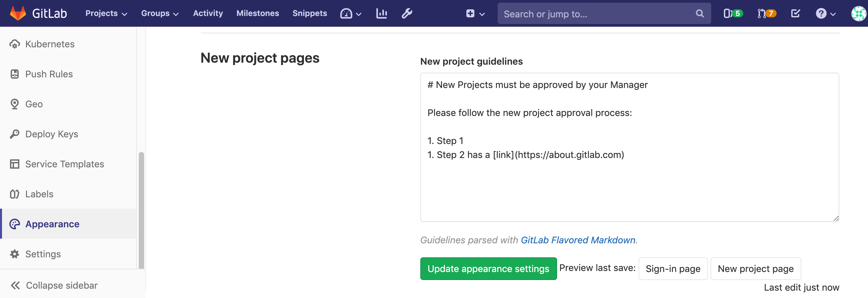
Task: Open the issues counter showing 5
Action: 733,13
